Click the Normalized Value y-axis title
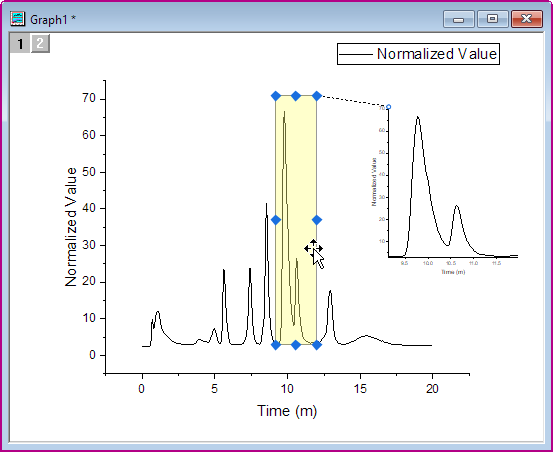 pos(71,227)
